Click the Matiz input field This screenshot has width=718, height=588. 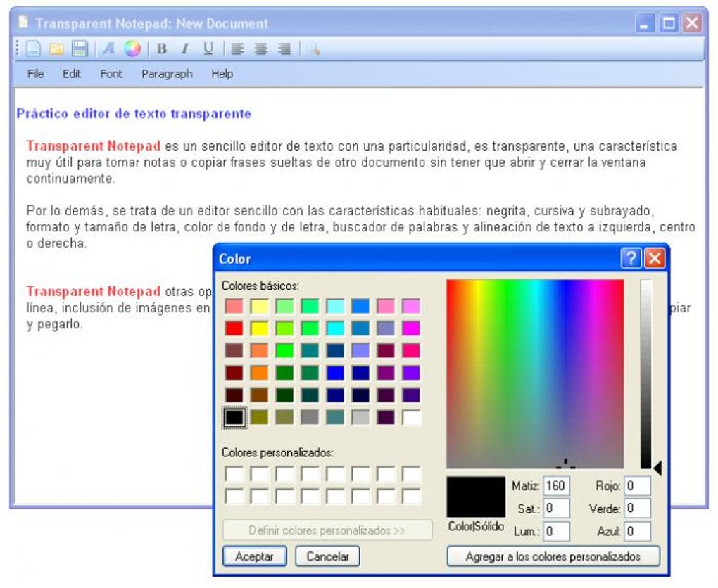click(556, 485)
